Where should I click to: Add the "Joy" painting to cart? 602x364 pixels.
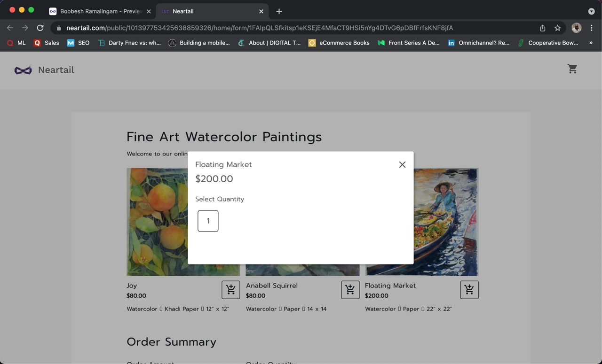pos(230,290)
